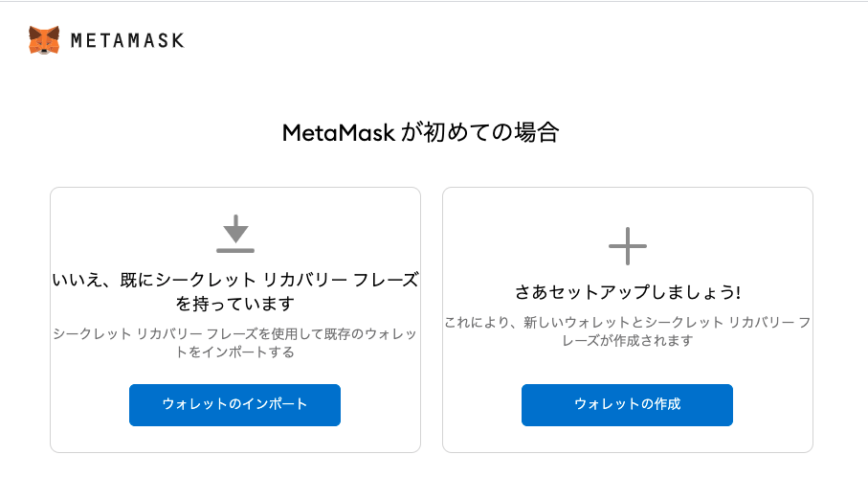Click blank space below the ウォレットのインポート button

235,439
